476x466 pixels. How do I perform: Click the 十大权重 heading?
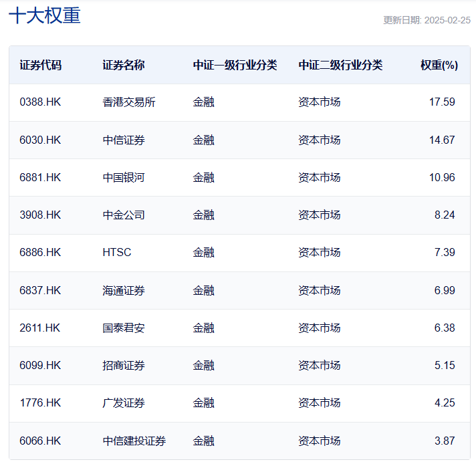(x=45, y=15)
